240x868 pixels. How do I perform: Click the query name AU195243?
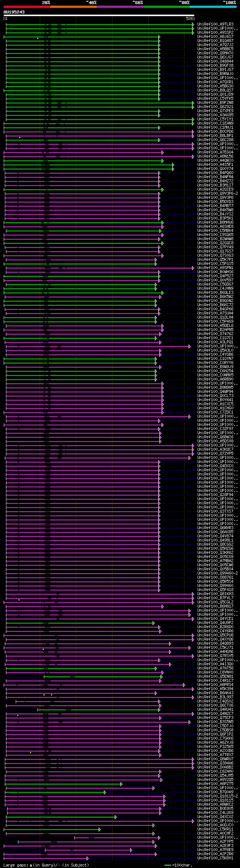pos(14,12)
